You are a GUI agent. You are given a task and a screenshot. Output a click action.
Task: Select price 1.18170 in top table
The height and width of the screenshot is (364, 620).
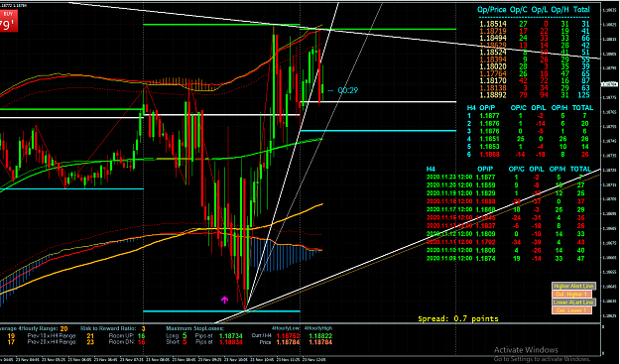[x=493, y=81]
